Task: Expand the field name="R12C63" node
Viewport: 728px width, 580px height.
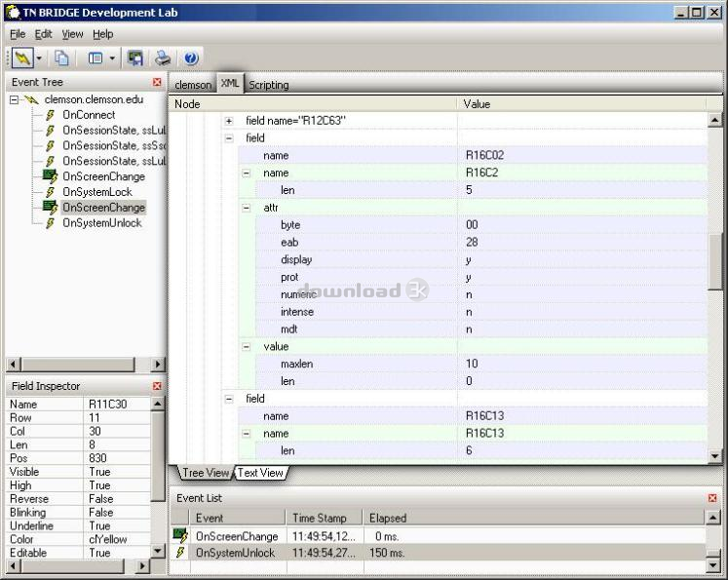Action: (x=229, y=121)
